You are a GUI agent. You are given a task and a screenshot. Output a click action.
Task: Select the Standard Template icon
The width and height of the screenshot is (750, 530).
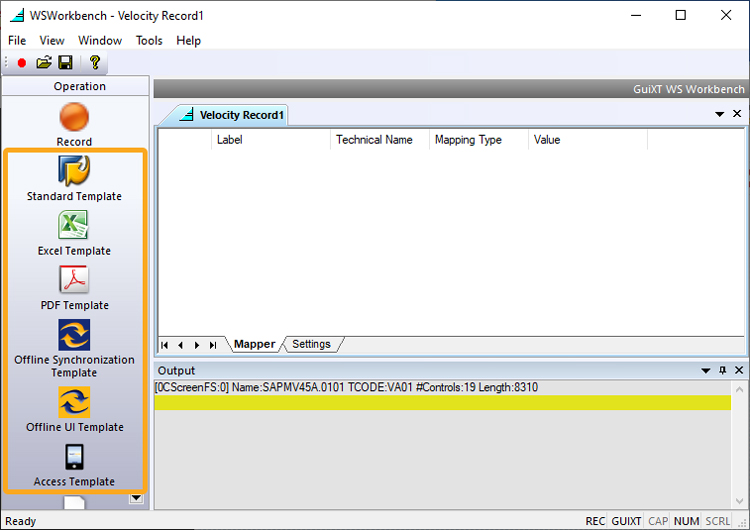[74, 170]
